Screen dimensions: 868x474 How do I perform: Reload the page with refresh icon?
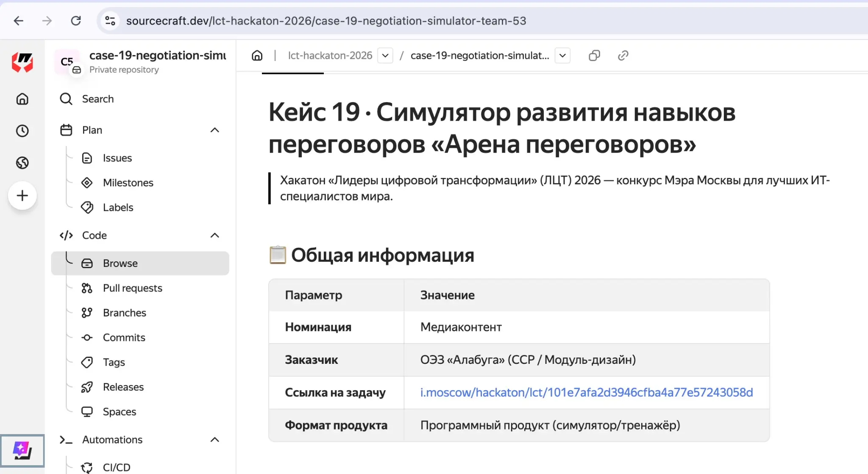[76, 21]
